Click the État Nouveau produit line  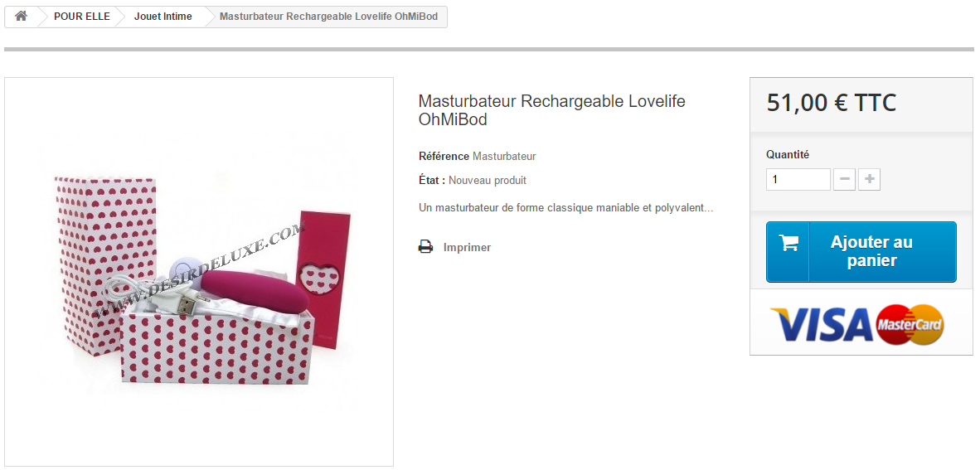point(473,181)
